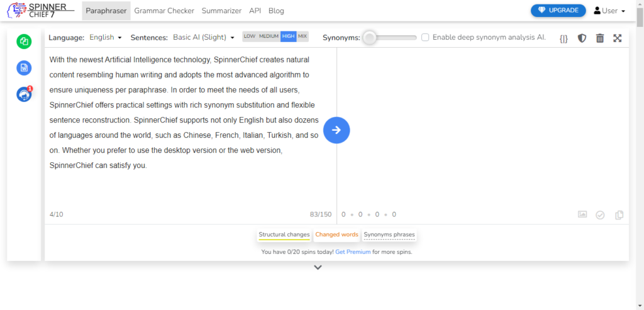
Task: Click inside the empty output text panel
Action: point(482,127)
